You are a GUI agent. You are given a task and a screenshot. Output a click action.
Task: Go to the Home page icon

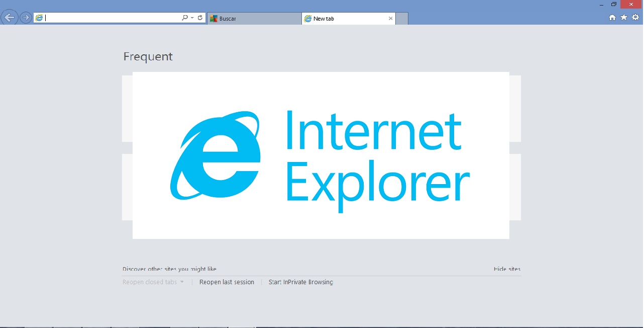click(612, 18)
